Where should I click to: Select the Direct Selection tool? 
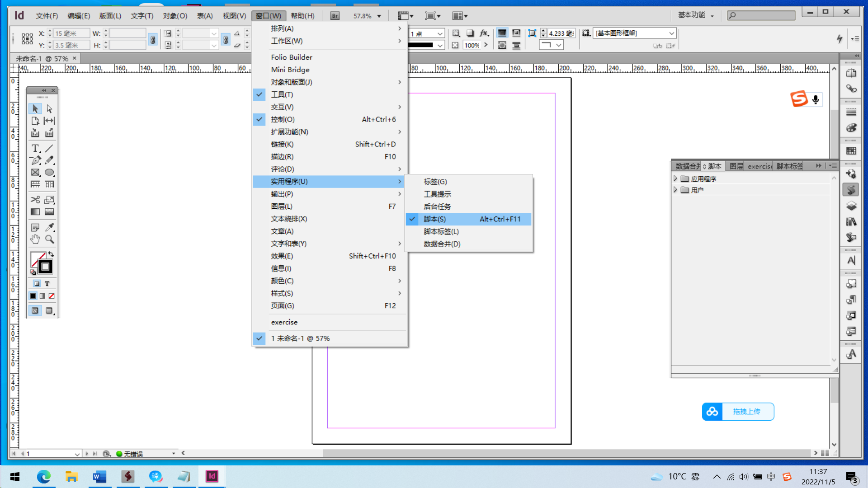click(49, 109)
